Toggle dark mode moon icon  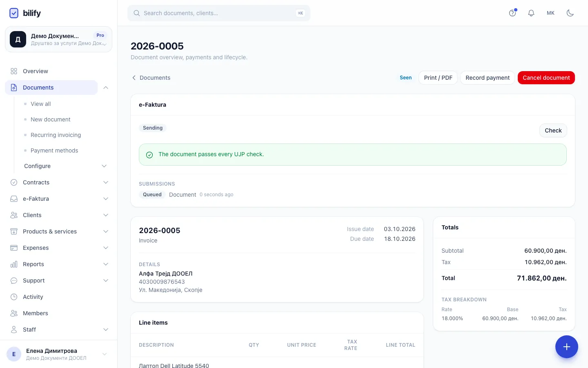[570, 13]
